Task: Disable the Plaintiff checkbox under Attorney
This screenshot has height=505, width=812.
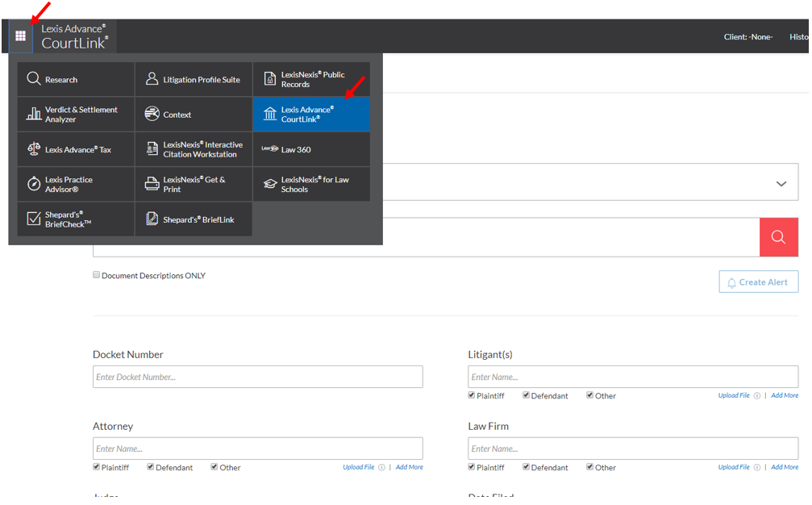Action: 95,466
